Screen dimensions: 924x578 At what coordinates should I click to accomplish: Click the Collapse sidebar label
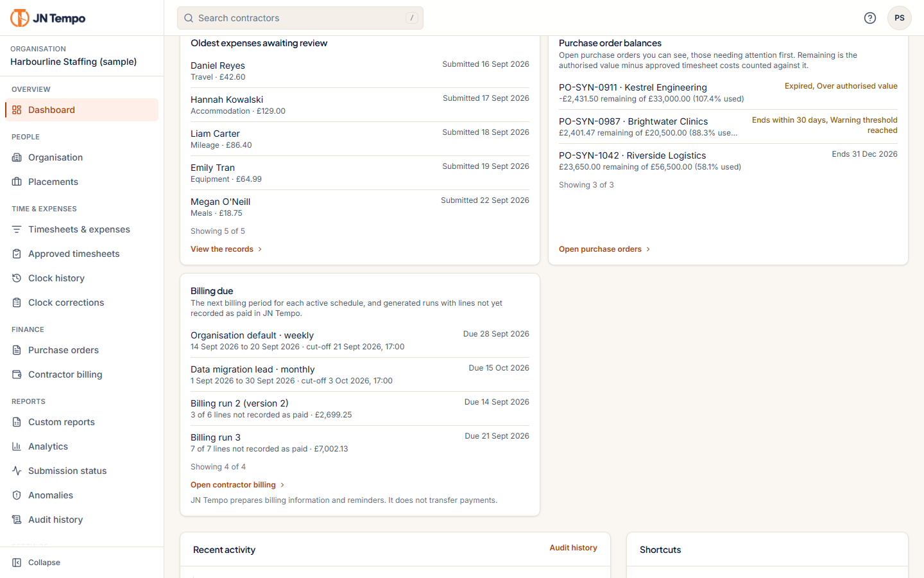(44, 563)
